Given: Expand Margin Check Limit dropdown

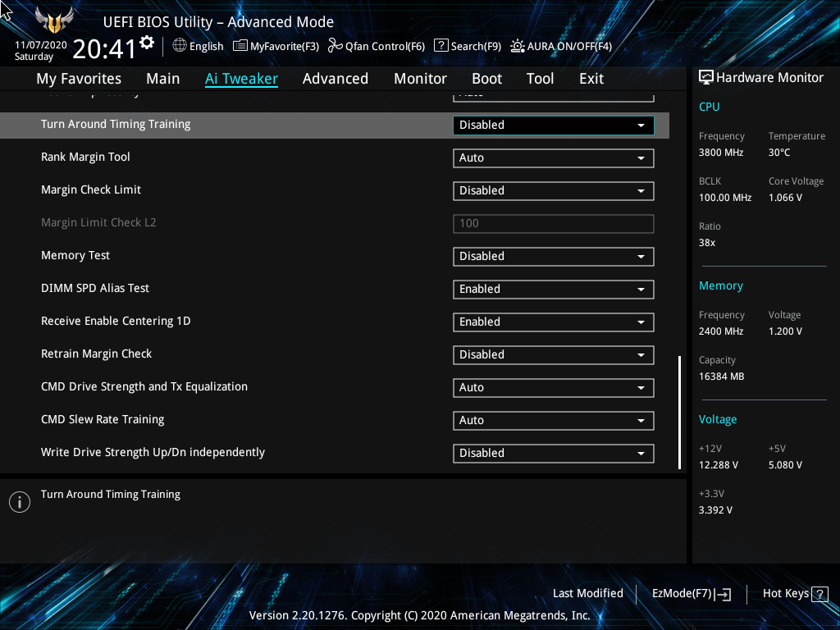Looking at the screenshot, I should pyautogui.click(x=554, y=190).
